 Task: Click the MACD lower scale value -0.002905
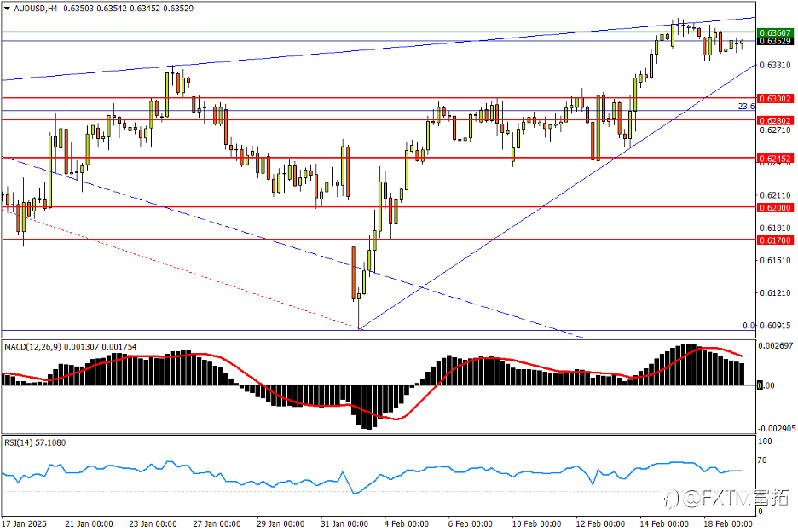click(776, 429)
